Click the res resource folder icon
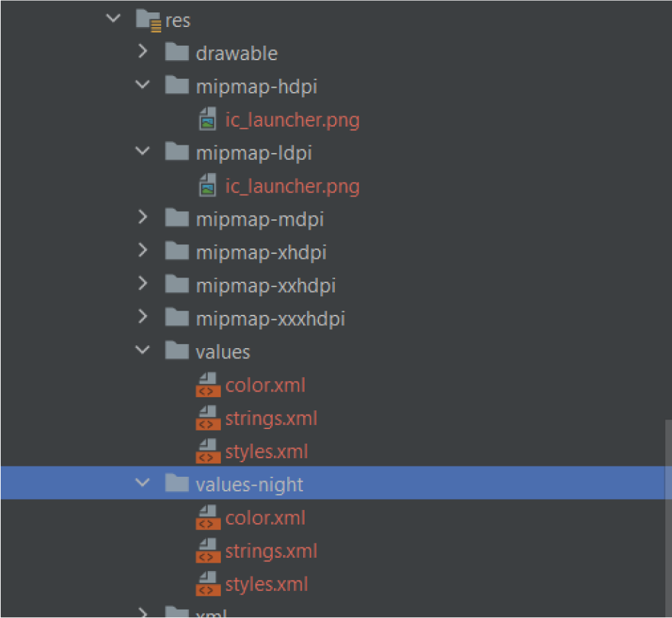The image size is (672, 618). 148,21
